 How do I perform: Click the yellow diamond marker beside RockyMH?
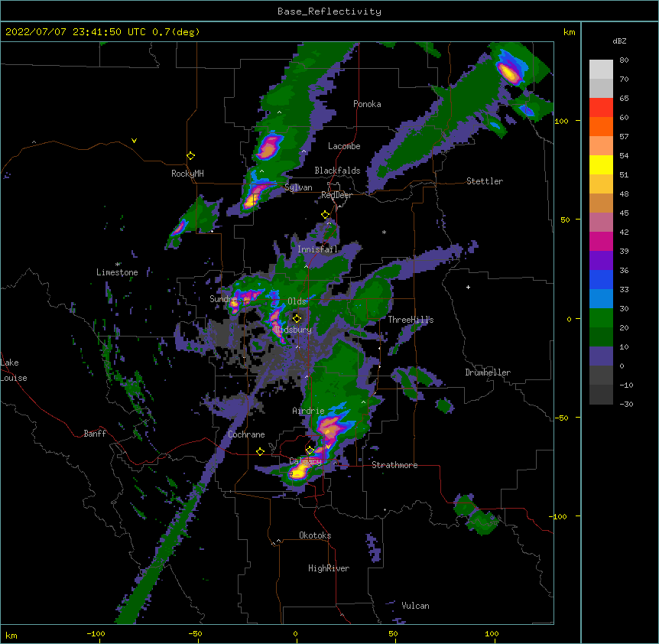(191, 156)
